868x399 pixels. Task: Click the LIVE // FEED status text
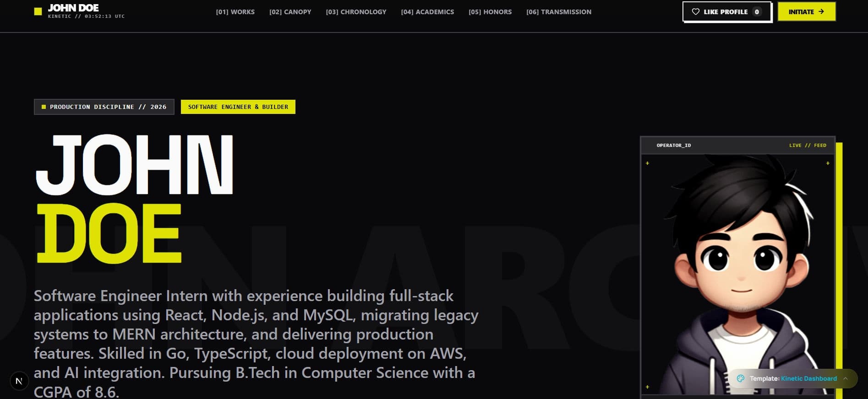[x=808, y=145]
